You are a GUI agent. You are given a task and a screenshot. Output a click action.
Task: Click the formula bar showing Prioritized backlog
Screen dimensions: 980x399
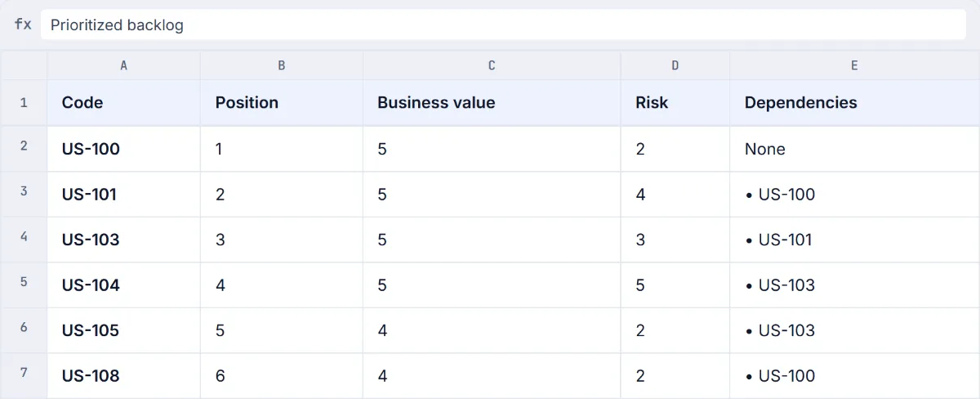click(x=503, y=25)
